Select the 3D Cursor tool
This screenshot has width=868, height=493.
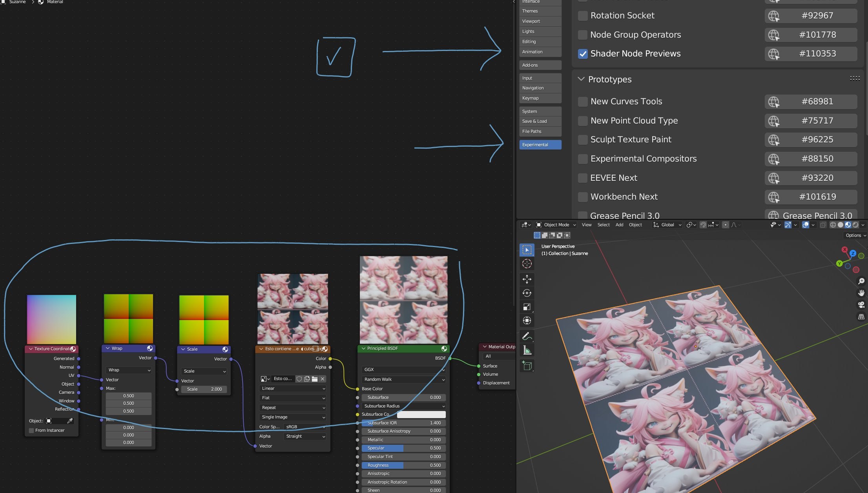pos(527,264)
